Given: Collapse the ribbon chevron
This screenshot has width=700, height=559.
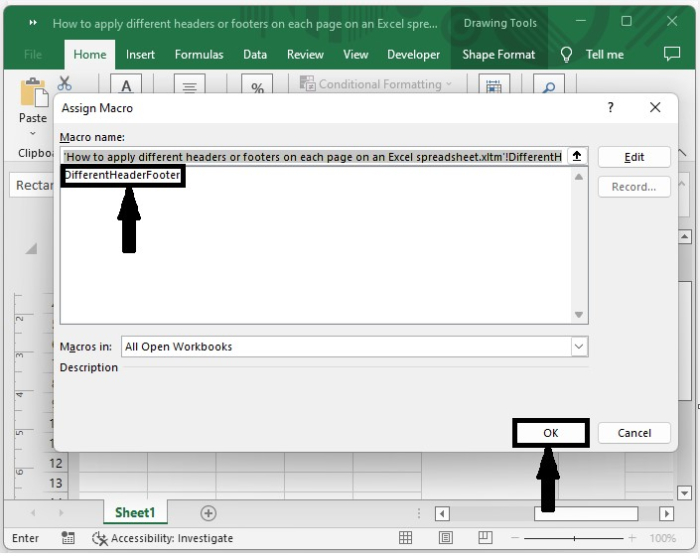Looking at the screenshot, I should point(682,153).
